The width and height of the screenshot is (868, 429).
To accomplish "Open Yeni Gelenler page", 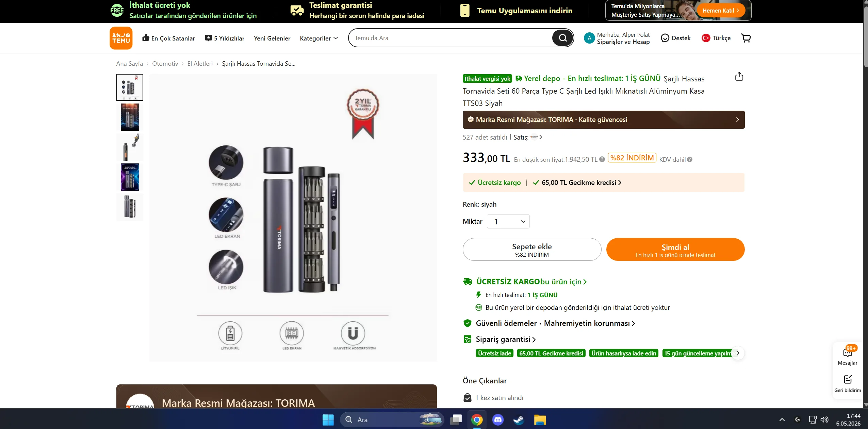I will pos(272,38).
